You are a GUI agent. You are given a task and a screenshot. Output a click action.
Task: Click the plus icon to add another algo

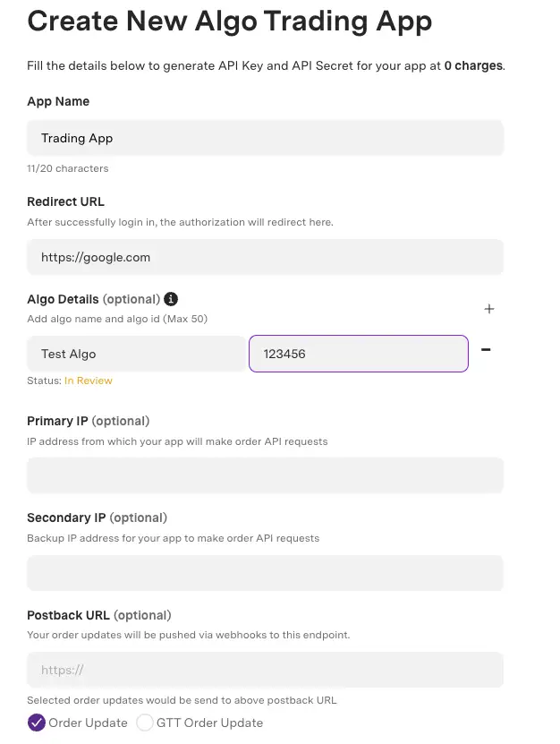489,308
